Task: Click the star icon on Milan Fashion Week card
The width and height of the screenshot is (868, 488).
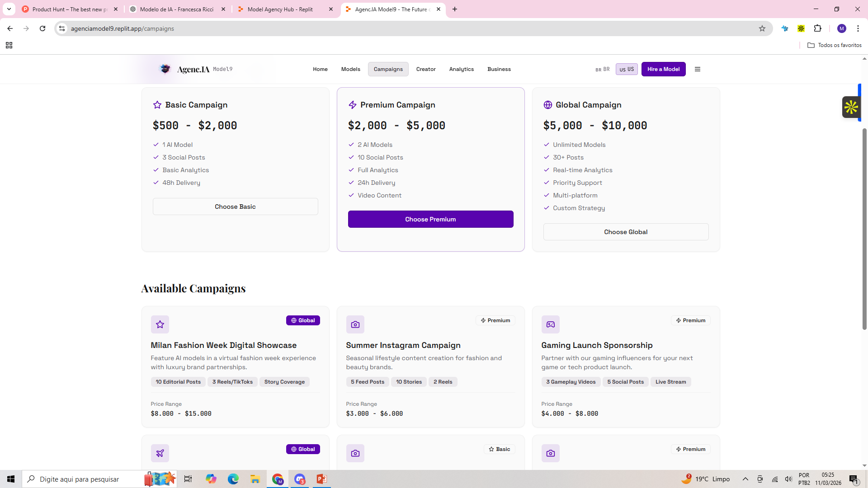Action: [x=160, y=324]
